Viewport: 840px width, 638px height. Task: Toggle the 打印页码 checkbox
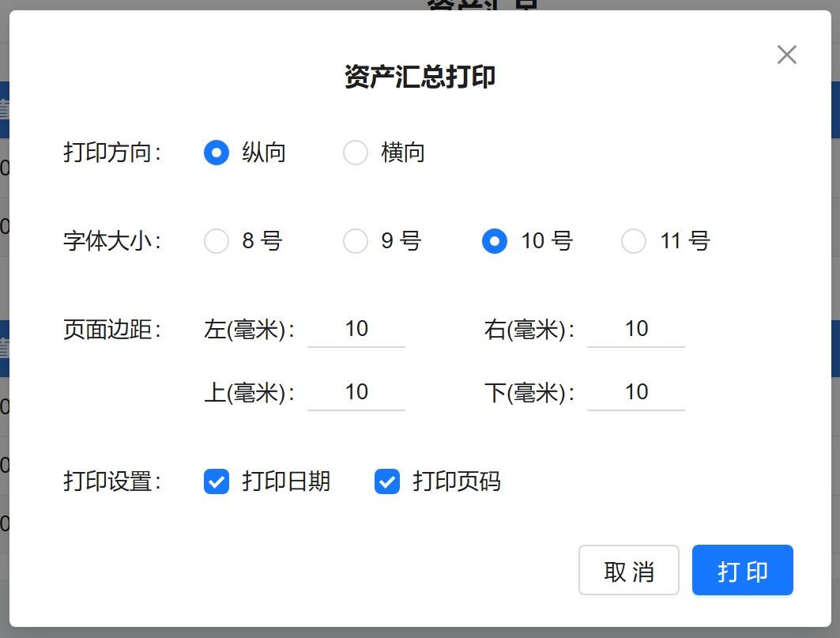coord(387,481)
